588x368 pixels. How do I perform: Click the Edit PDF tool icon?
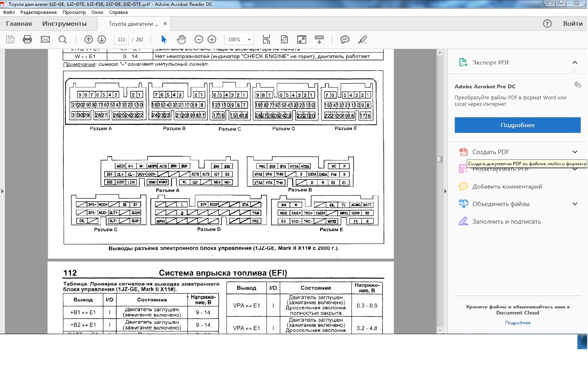[463, 169]
